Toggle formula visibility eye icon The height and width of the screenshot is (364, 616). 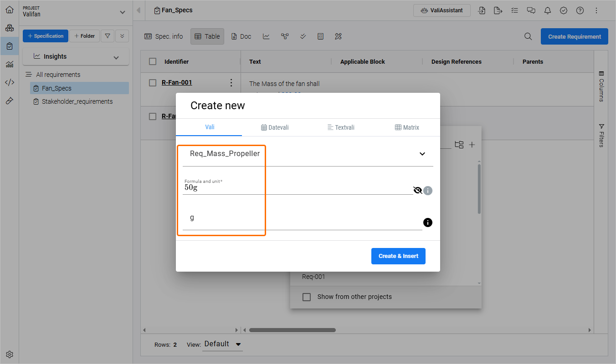[x=417, y=190]
